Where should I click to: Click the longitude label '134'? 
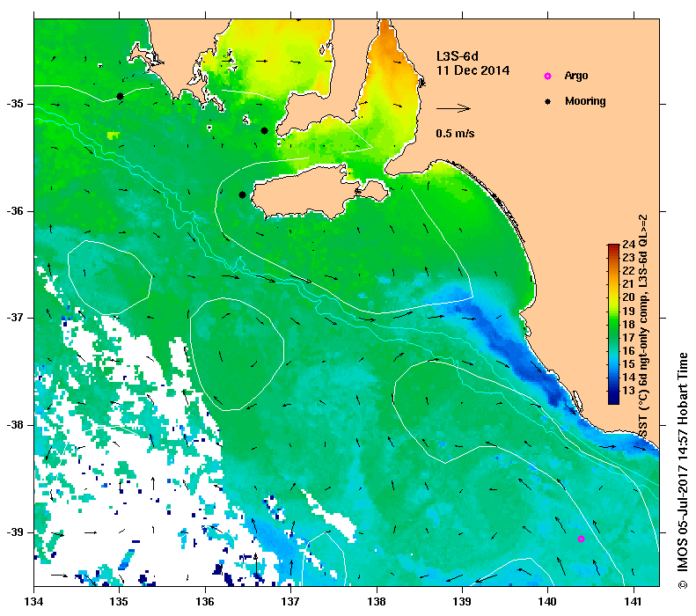click(x=34, y=602)
